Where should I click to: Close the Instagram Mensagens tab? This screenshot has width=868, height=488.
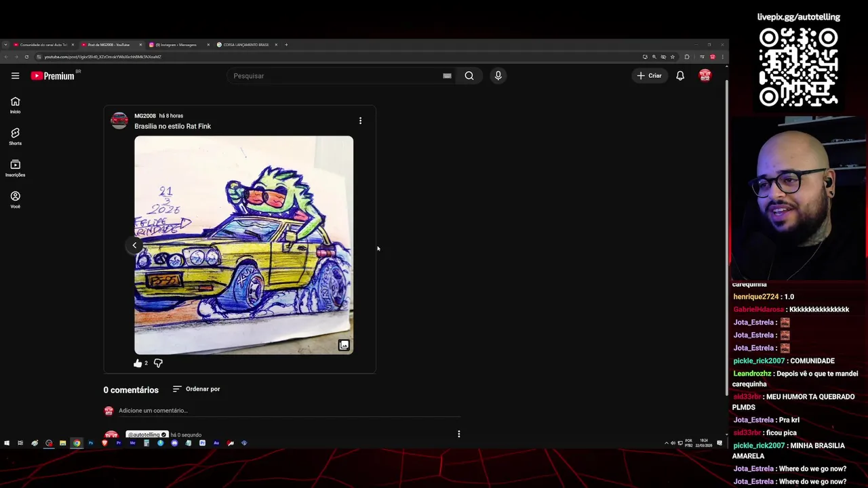tap(208, 45)
